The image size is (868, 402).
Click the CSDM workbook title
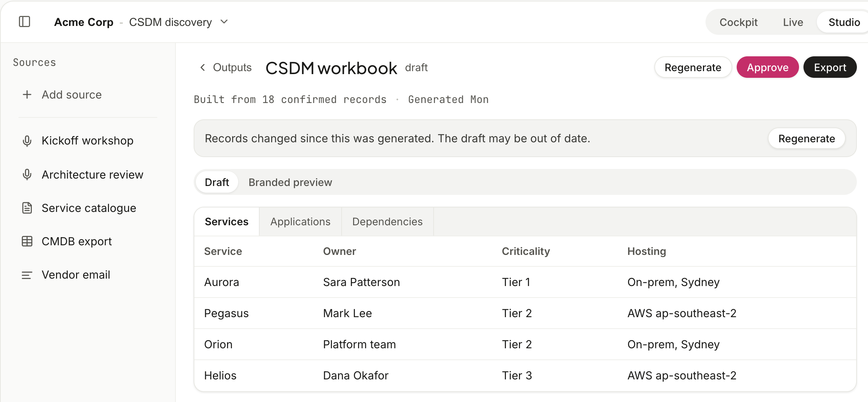[x=331, y=68]
